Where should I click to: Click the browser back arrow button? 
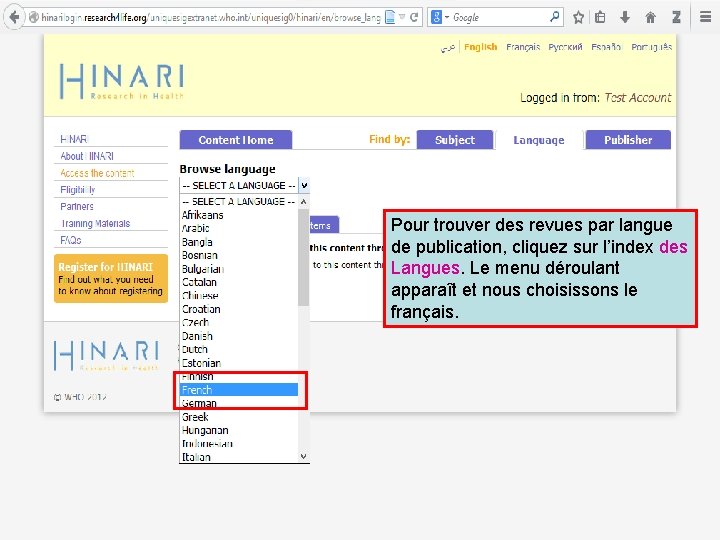(x=14, y=17)
